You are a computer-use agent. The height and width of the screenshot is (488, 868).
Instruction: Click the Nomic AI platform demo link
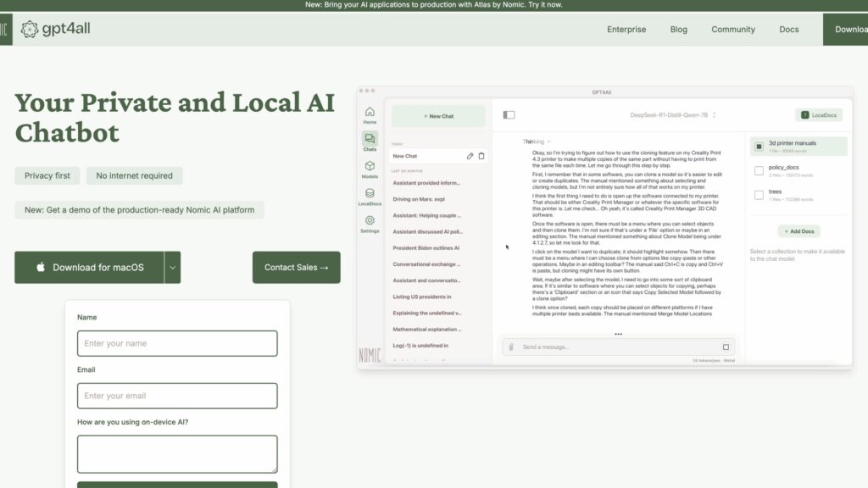tap(140, 210)
